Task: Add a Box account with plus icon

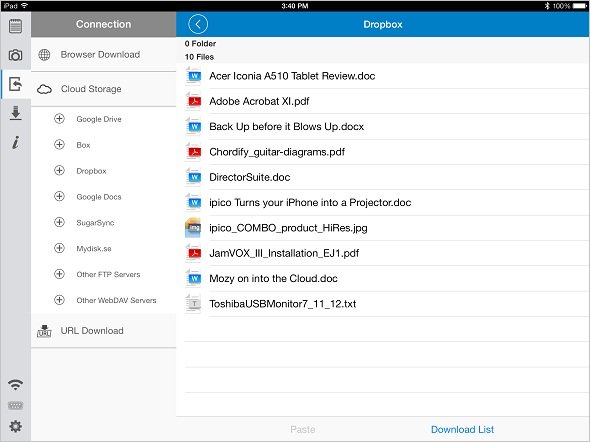Action: pos(59,144)
